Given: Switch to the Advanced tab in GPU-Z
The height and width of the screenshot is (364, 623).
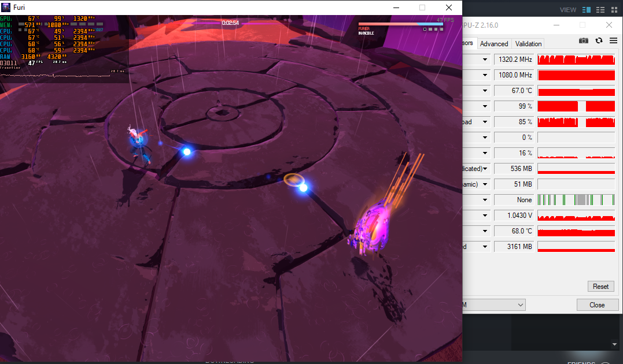Looking at the screenshot, I should pyautogui.click(x=494, y=44).
